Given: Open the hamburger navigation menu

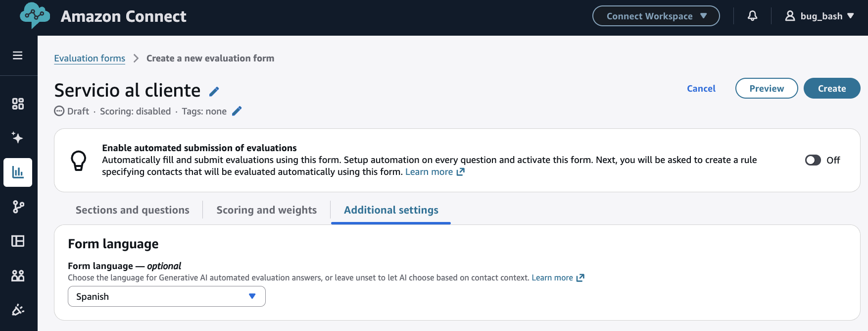Looking at the screenshot, I should [x=18, y=55].
